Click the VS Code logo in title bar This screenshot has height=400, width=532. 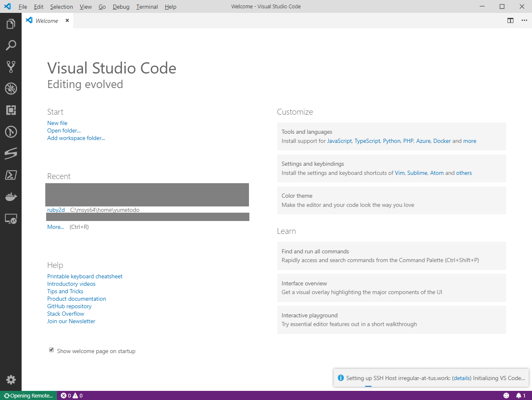click(7, 7)
